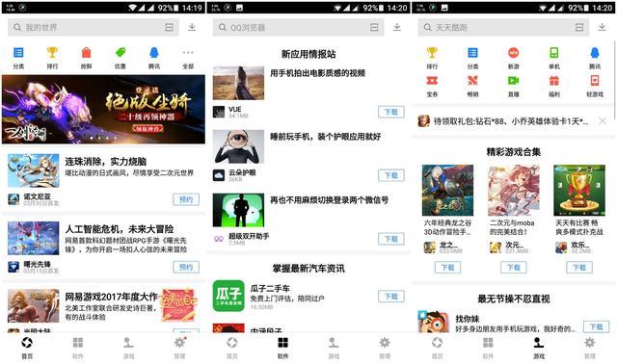Open VUE app icon under video article
This screenshot has height=364, width=617.
tap(219, 112)
